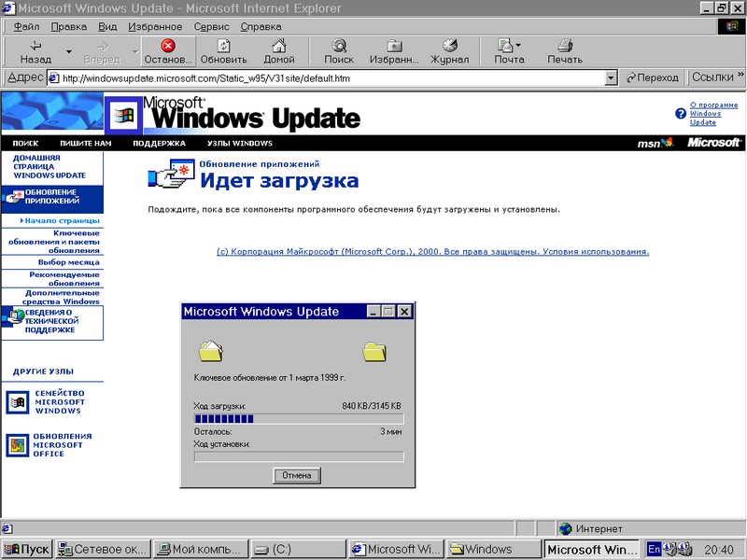Click the Windows flag logo beside the header
This screenshot has height=560, width=747.
point(123,116)
